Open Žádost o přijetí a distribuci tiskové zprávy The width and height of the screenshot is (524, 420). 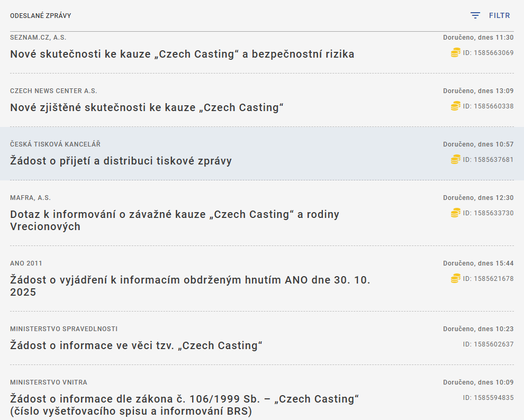coord(121,161)
